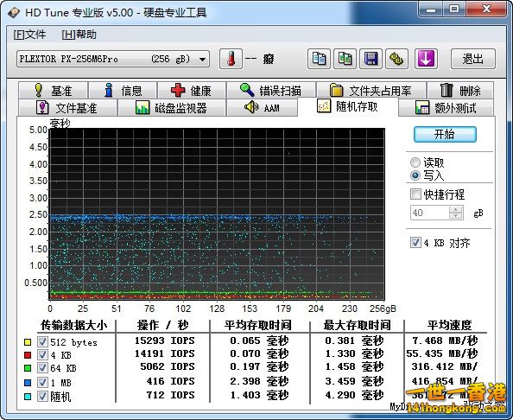Open the 健康 tab with red cross icon
Image resolution: width=513 pixels, height=420 pixels.
(x=192, y=90)
